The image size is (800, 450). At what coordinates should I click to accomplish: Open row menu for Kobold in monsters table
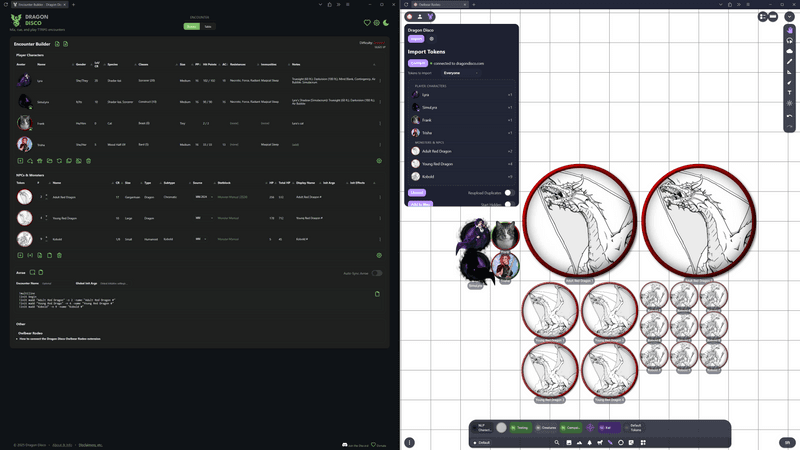(380, 239)
